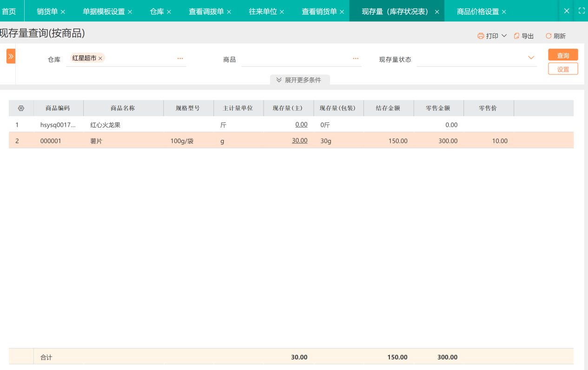The height and width of the screenshot is (370, 588).
Task: Click the close-all tabs X icon
Action: pyautogui.click(x=567, y=11)
